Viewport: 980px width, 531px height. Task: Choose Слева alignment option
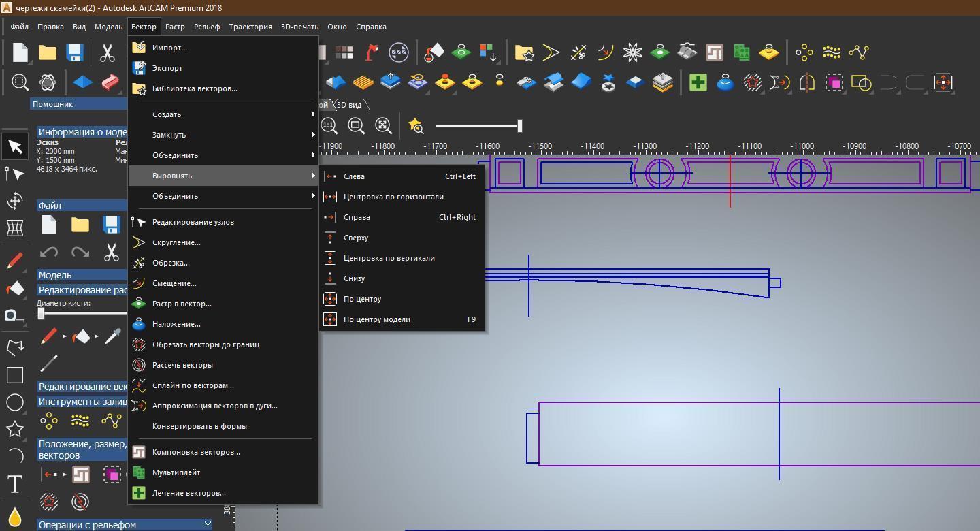[x=402, y=176]
